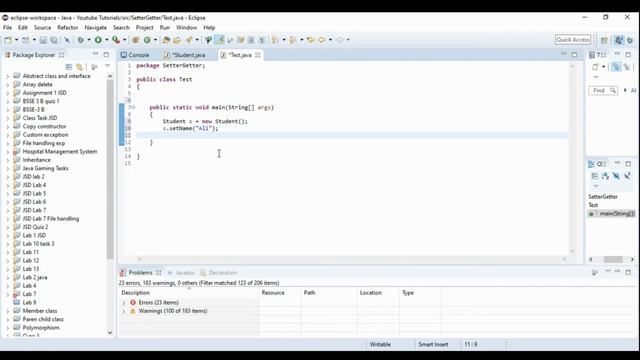Collapse All in Package Explorer
Screen dimensions: 640x360
pos(69,67)
